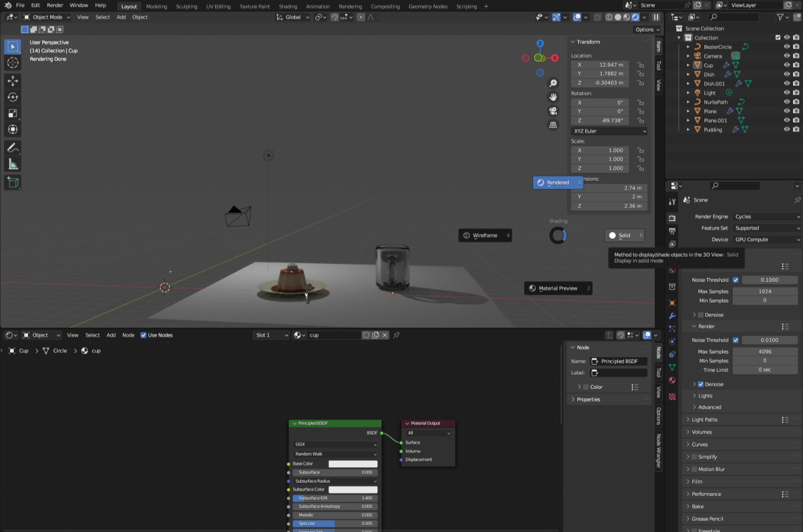Select the Cursor tool in viewport toolbar
The height and width of the screenshot is (532, 803).
(13, 63)
